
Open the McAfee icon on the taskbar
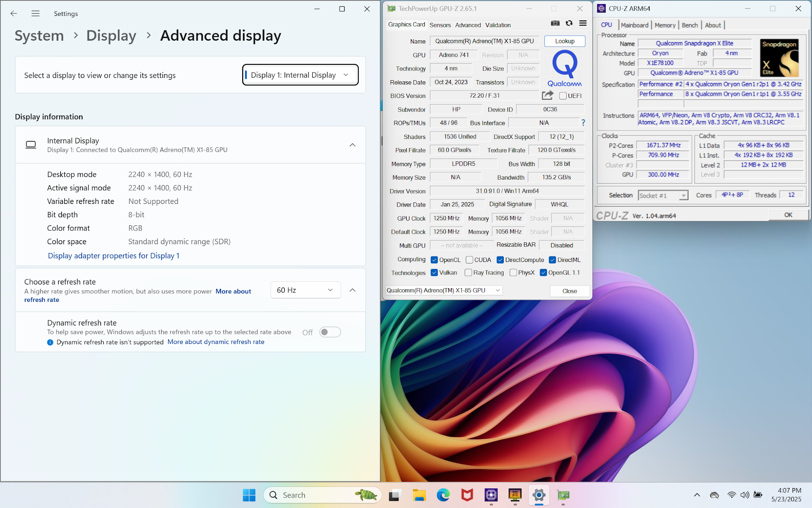(x=467, y=495)
